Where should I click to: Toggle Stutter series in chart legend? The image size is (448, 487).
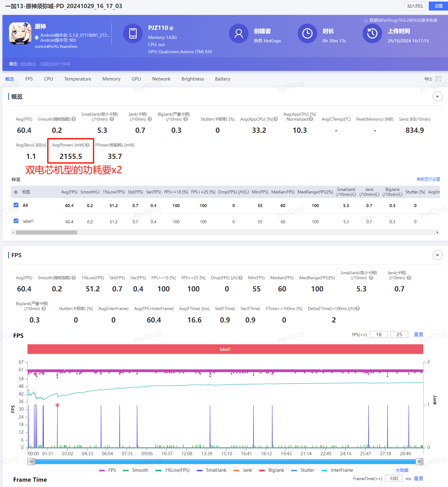pos(303,470)
